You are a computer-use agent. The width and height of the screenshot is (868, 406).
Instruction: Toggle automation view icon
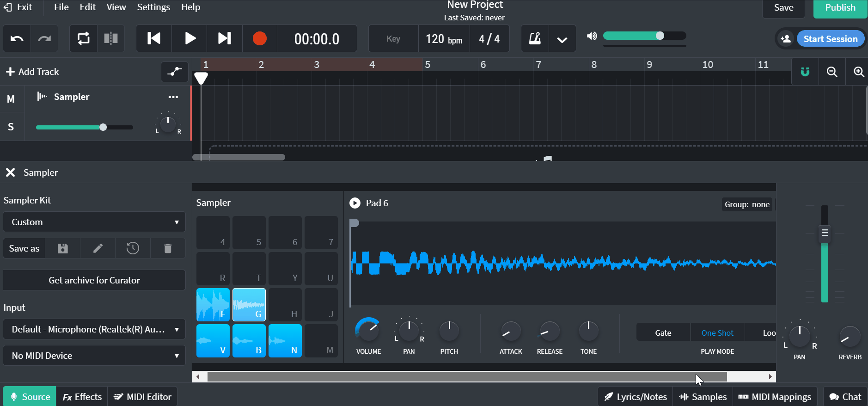[x=174, y=72]
